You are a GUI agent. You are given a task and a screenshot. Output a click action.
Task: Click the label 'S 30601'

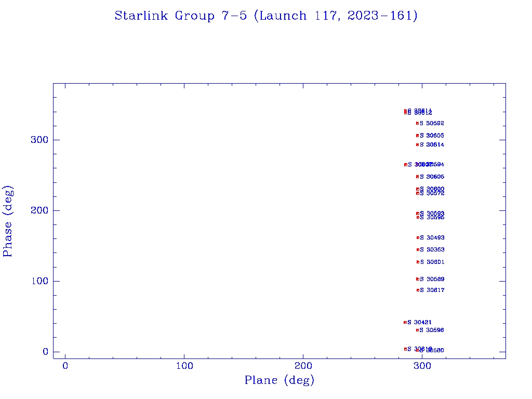coord(432,262)
